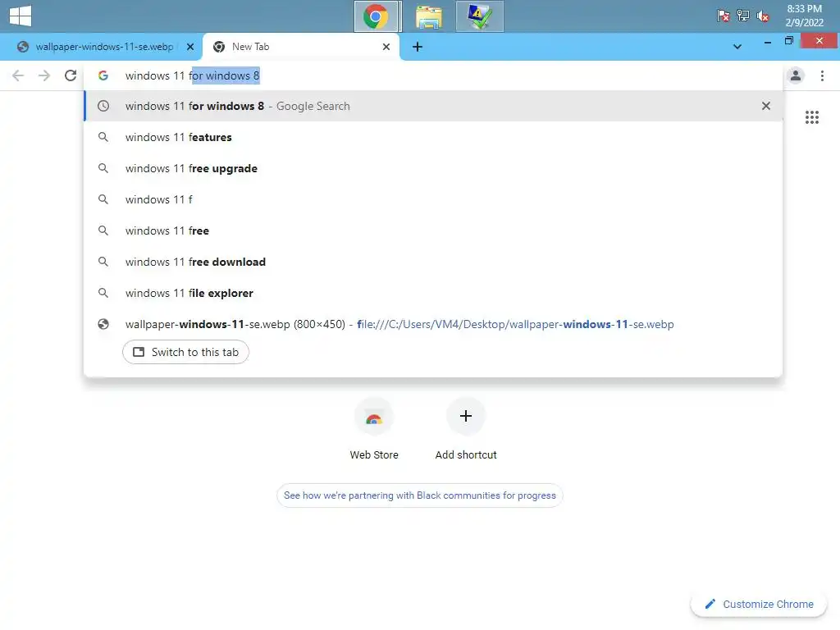Click the Chrome taskbar icon

pos(377,16)
